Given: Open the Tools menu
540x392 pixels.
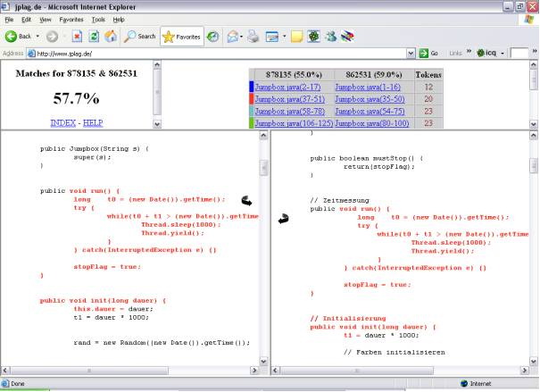Looking at the screenshot, I should tap(98, 19).
